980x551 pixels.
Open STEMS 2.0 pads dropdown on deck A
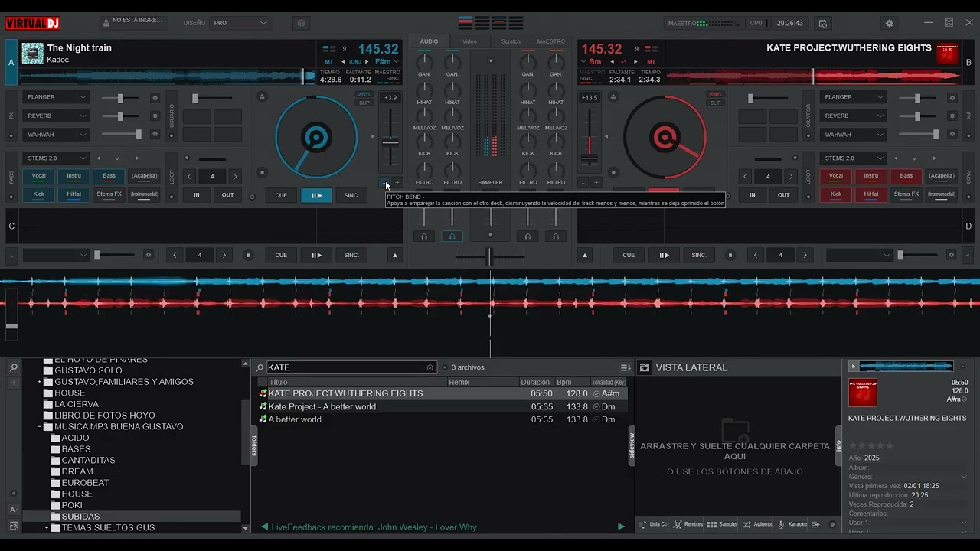[x=57, y=158]
